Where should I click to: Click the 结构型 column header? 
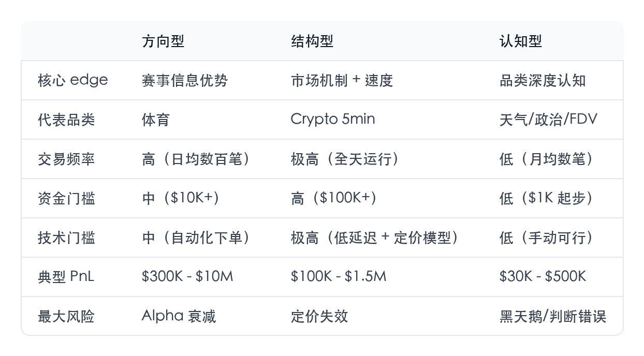[312, 41]
